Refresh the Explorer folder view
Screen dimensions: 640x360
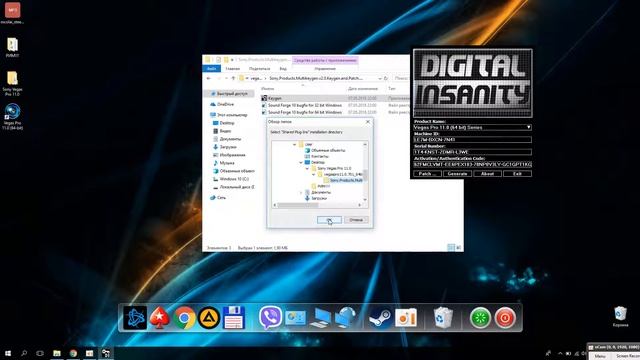point(386,78)
